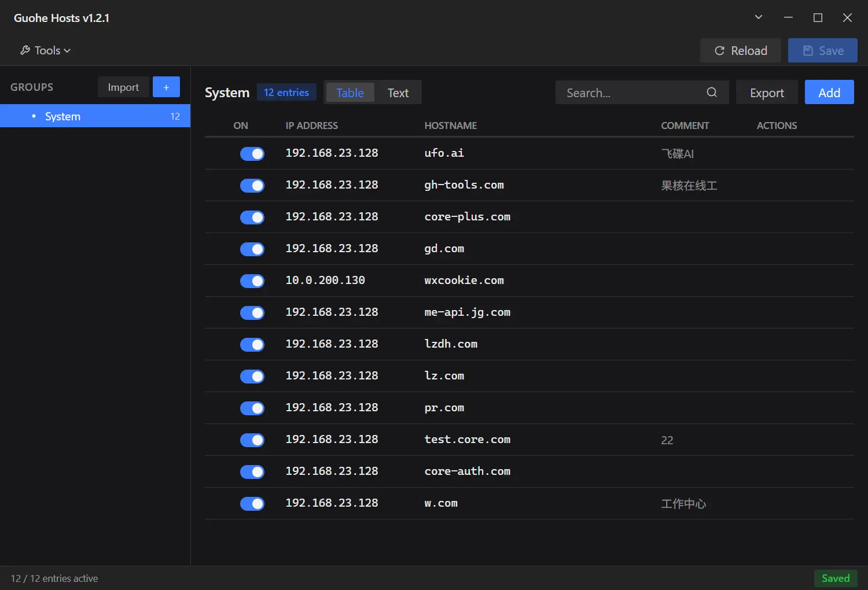This screenshot has height=590, width=868.
Task: Open the Tools dropdown menu
Action: tap(45, 50)
